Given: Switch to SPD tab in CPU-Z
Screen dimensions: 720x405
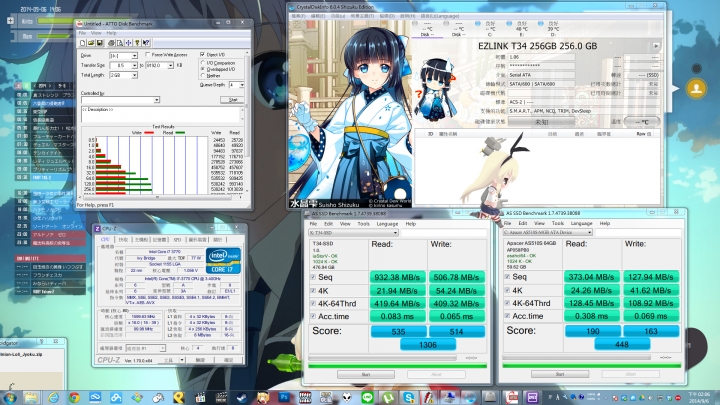Looking at the screenshot, I should pyautogui.click(x=177, y=240).
